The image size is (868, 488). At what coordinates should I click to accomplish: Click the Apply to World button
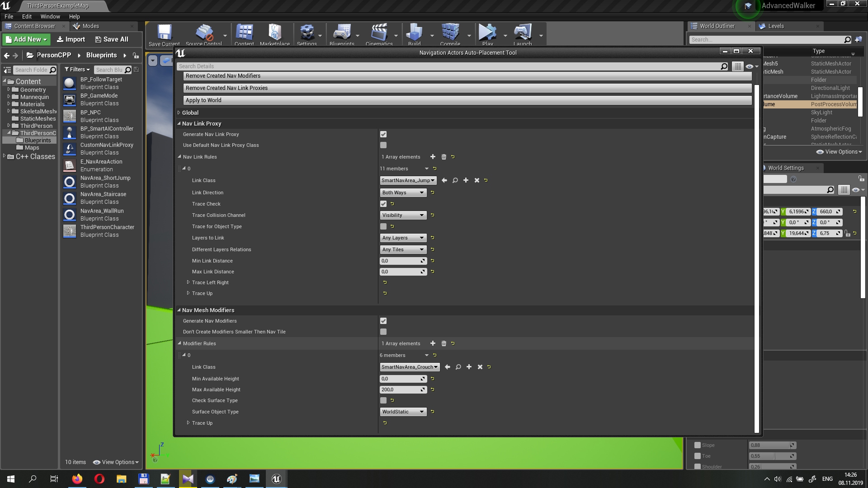tap(467, 100)
